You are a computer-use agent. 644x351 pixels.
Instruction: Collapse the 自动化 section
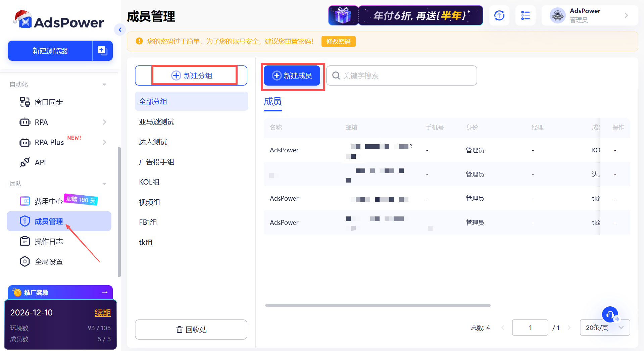104,84
